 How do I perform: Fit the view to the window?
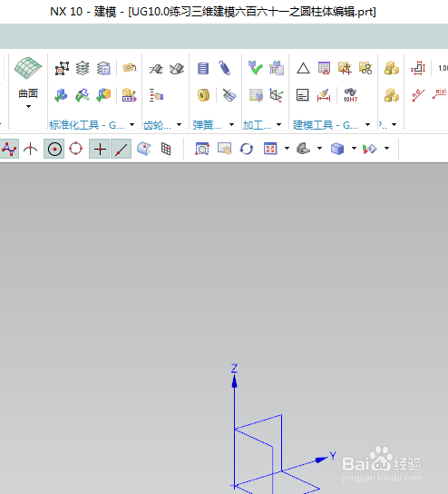pyautogui.click(x=270, y=149)
